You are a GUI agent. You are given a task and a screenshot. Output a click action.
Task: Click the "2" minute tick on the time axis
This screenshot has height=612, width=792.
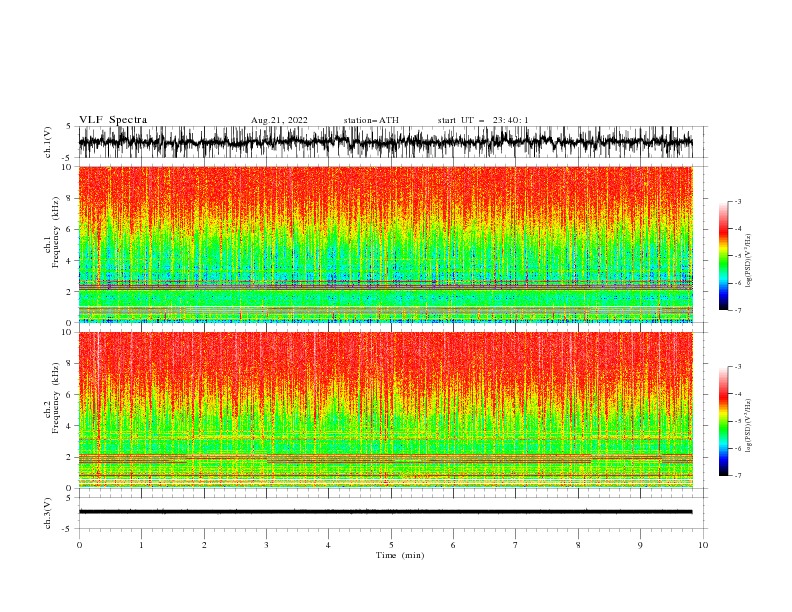point(204,545)
